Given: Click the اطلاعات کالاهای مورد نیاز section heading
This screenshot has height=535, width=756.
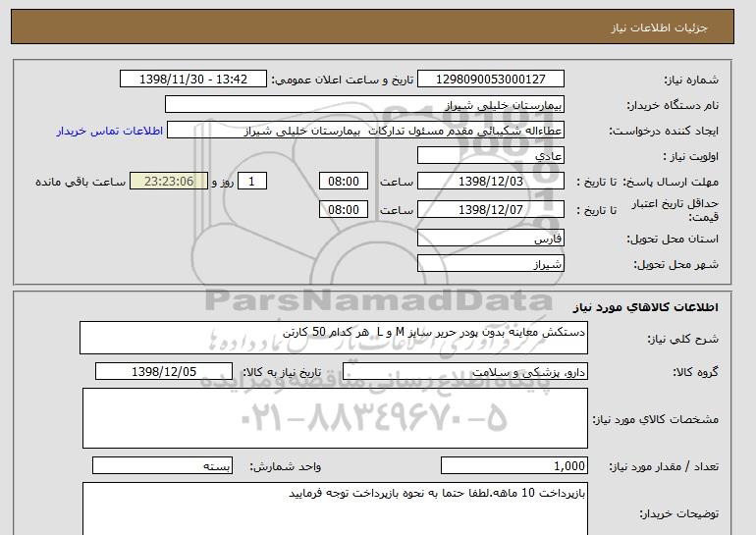Looking at the screenshot, I should point(646,307).
